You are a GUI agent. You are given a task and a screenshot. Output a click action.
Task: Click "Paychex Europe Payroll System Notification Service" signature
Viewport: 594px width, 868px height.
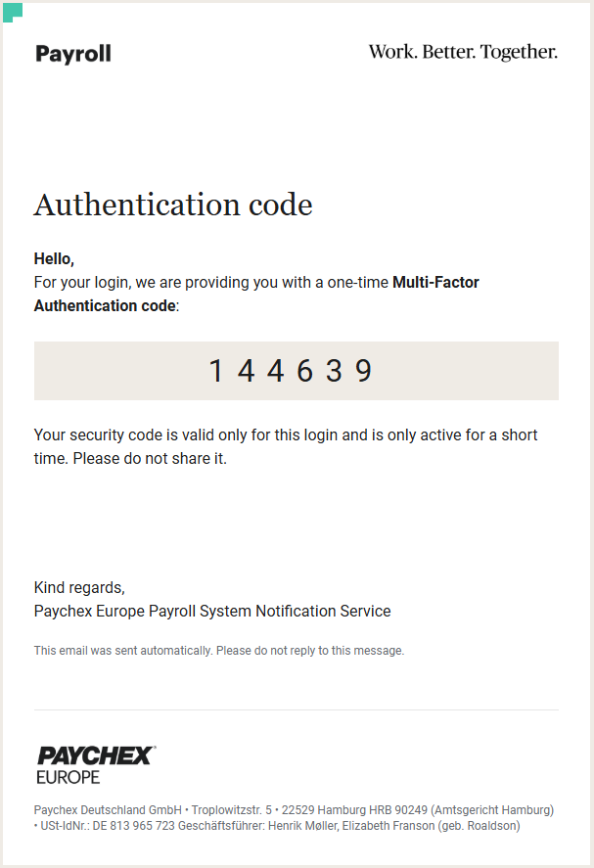click(x=212, y=612)
